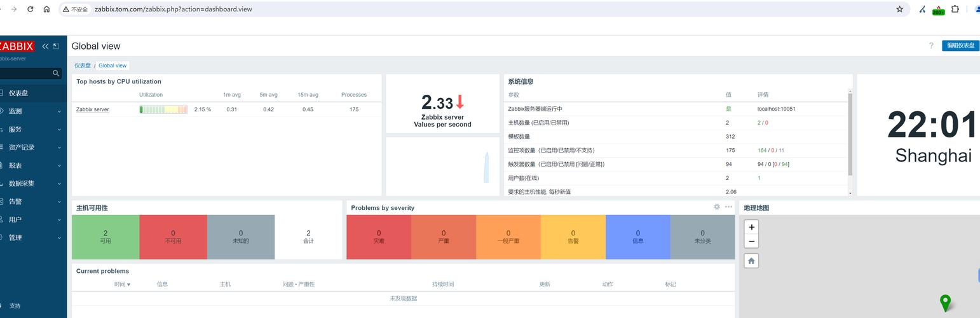Open the Zabbix server host link in CPU table
Screen dimensions: 980x318
[x=93, y=109]
